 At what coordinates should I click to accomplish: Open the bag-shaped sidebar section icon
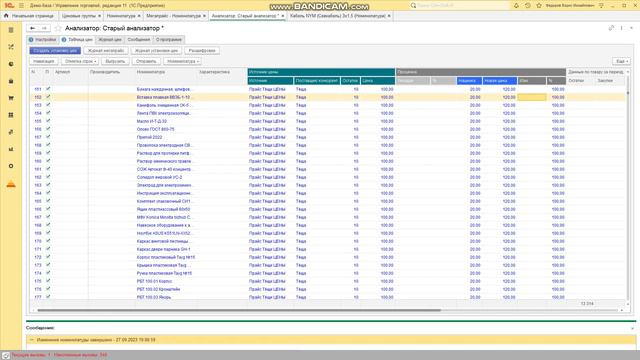[x=11, y=81]
